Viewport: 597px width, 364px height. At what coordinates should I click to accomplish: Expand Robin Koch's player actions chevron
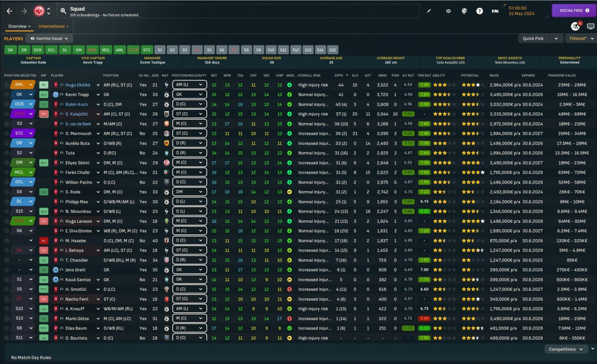click(x=98, y=104)
